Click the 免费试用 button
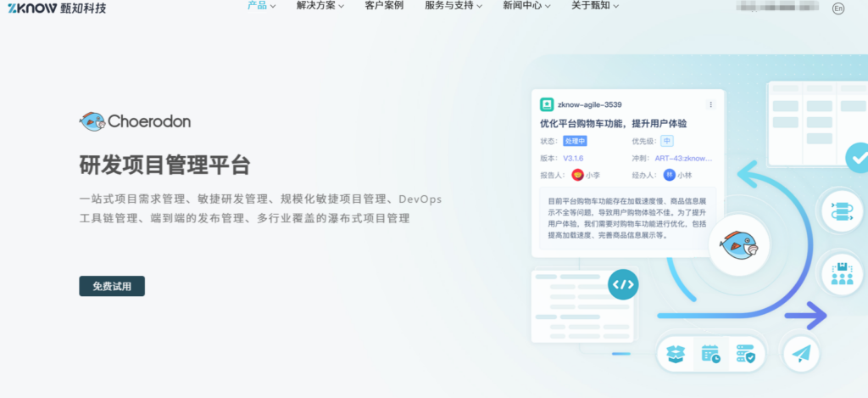 point(112,286)
